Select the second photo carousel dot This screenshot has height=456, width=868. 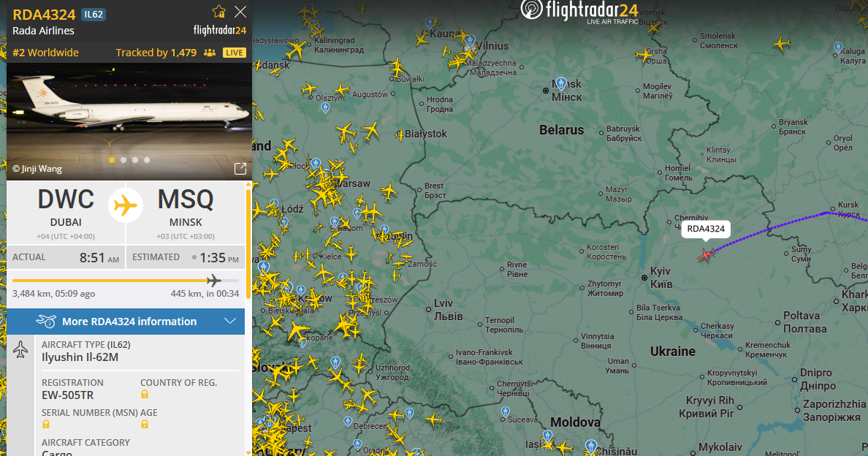click(x=123, y=160)
